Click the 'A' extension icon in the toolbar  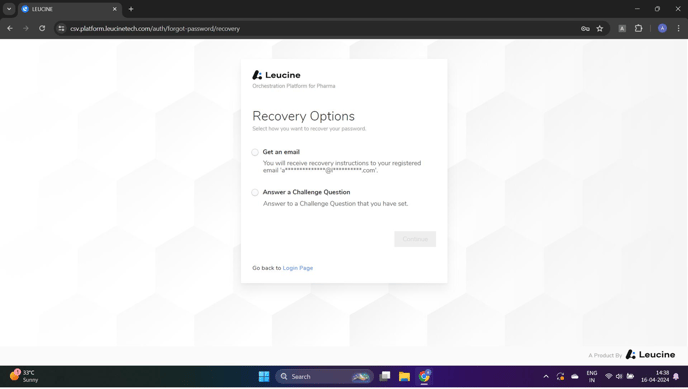pos(622,29)
